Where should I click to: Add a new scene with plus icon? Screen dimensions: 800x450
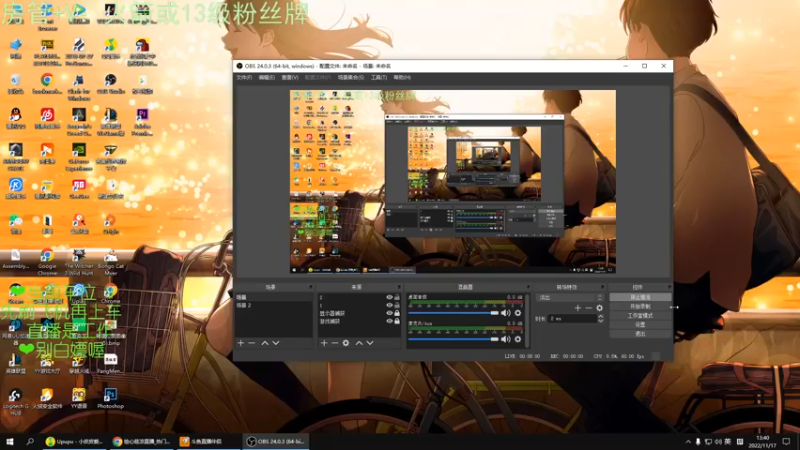coord(241,343)
